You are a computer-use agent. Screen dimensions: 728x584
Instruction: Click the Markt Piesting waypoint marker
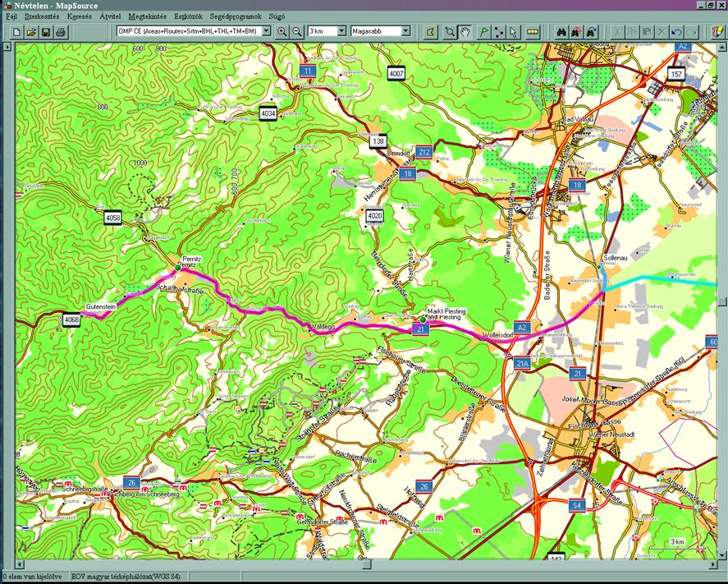[x=423, y=320]
